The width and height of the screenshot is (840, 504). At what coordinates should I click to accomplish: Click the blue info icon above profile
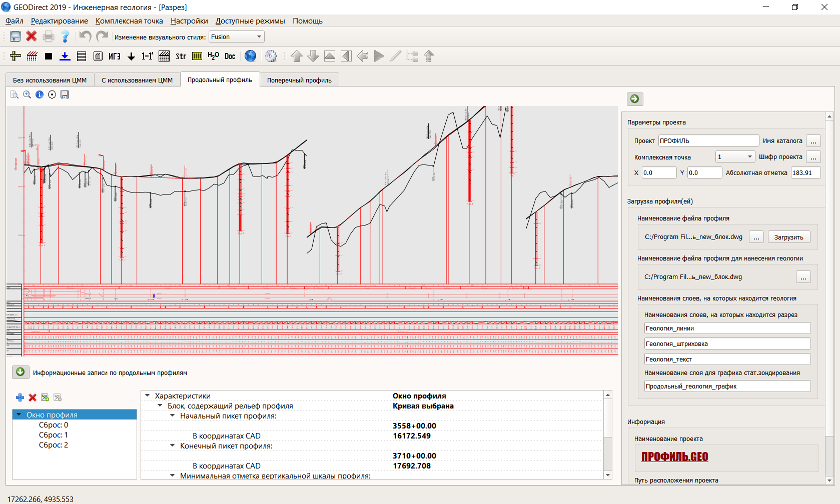(x=40, y=94)
